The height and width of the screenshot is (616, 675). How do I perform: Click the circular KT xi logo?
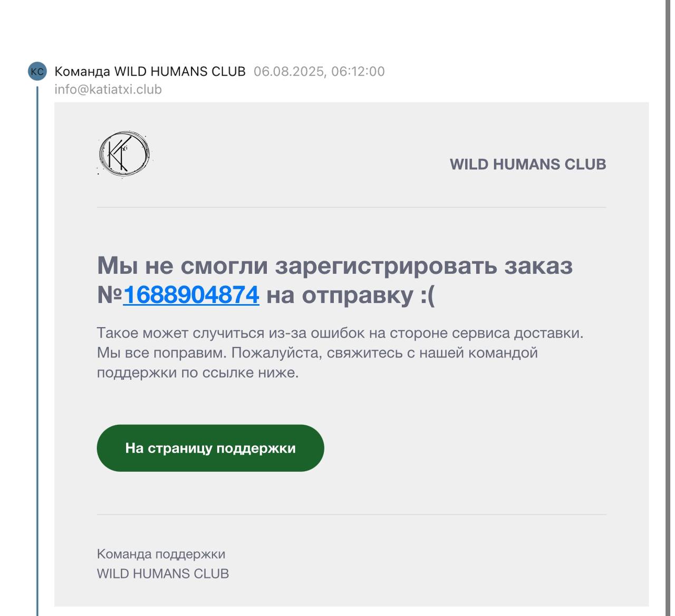tap(124, 154)
